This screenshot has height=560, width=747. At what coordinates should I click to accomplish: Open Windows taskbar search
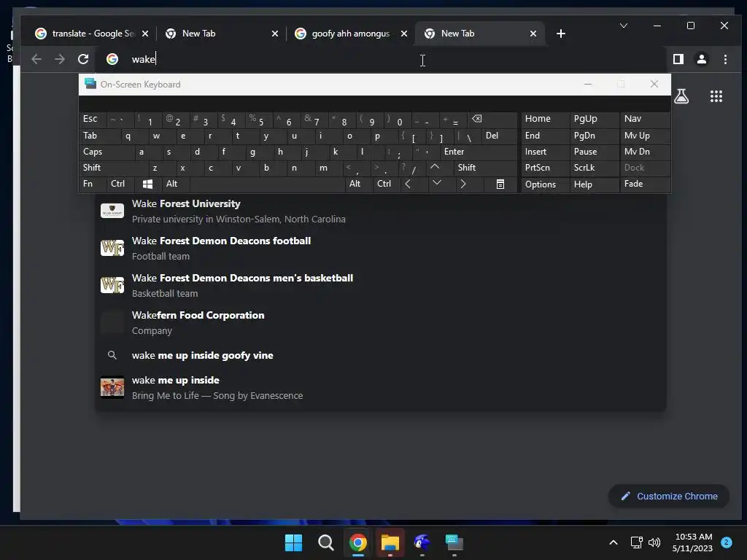326,542
